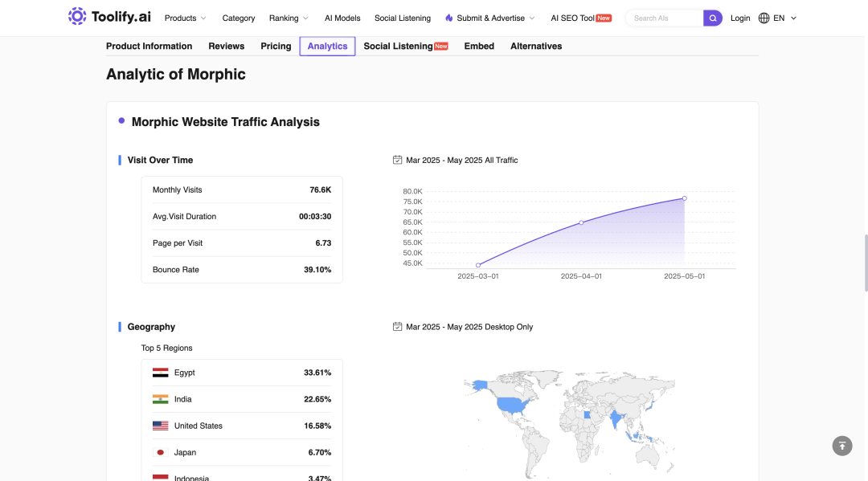The height and width of the screenshot is (481, 868).
Task: Click the purple search magnifier button
Action: 712,18
